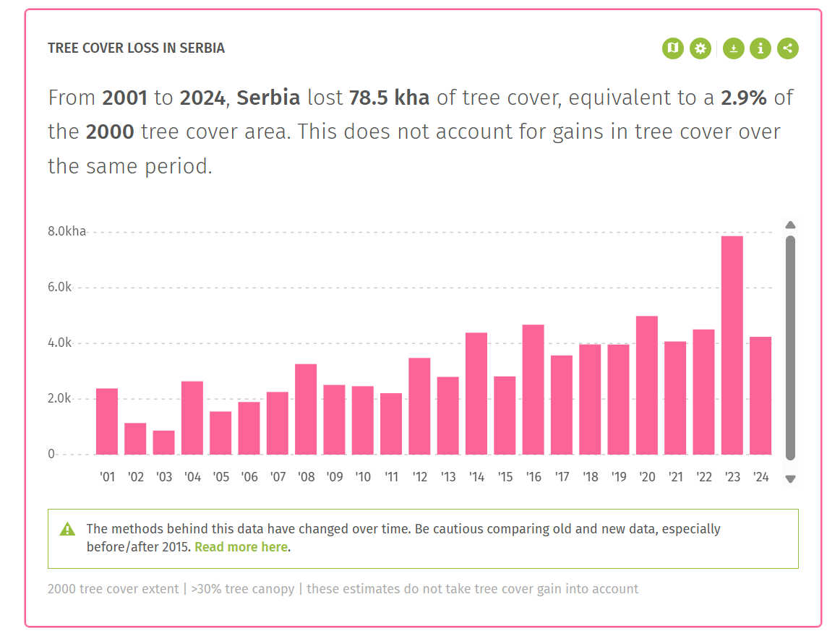The width and height of the screenshot is (840, 636).
Task: Open widget settings gear icon
Action: coord(700,48)
